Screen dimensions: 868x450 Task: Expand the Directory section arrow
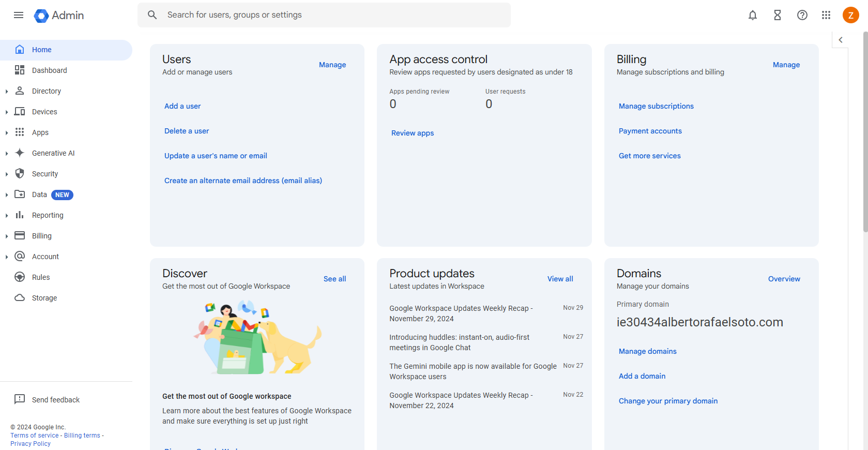(7, 92)
